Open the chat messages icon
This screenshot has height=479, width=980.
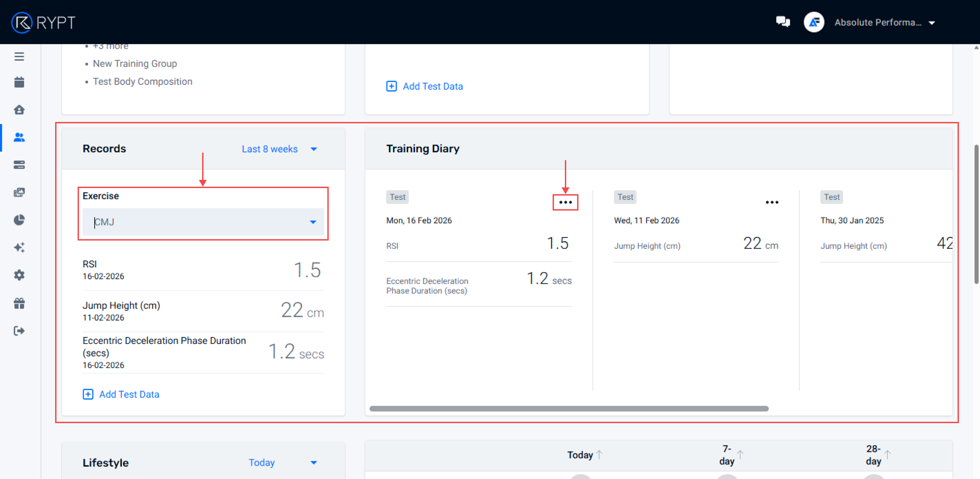pos(783,22)
